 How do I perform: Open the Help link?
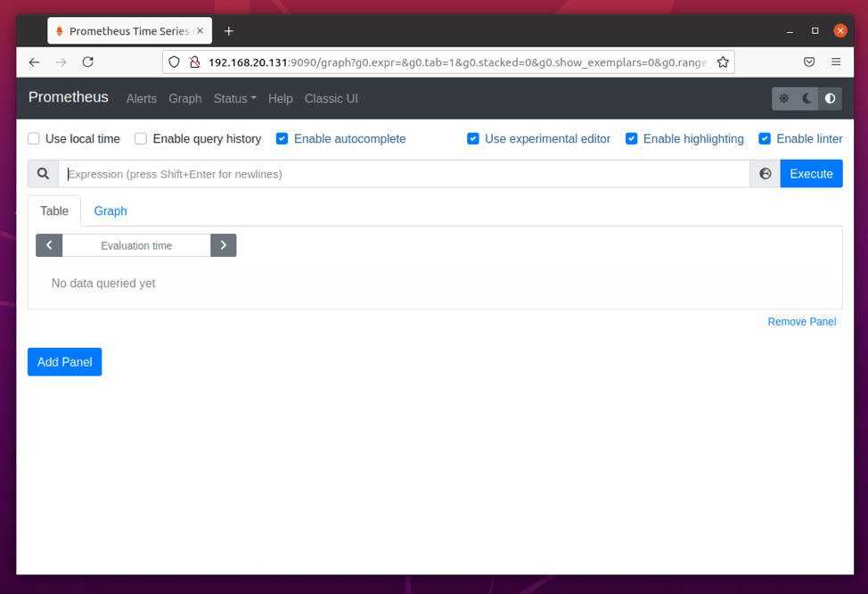tap(280, 99)
